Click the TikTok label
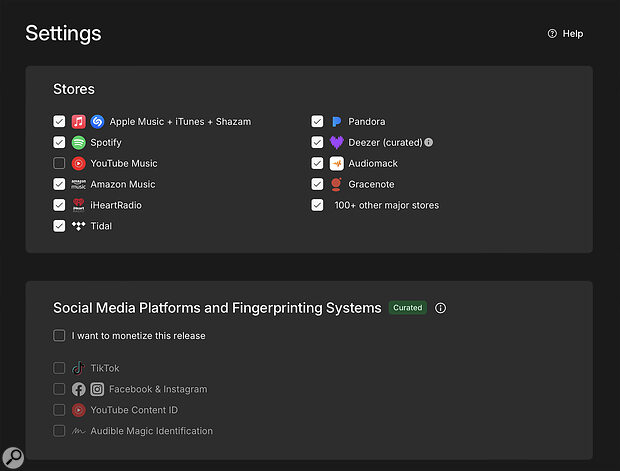 (x=105, y=368)
